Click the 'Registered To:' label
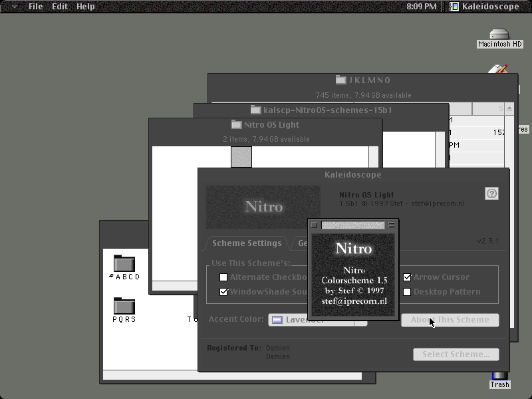532x399 pixels. coord(234,348)
